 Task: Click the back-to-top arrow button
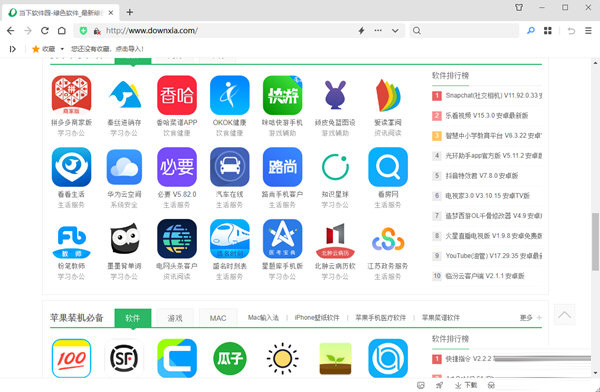564,315
